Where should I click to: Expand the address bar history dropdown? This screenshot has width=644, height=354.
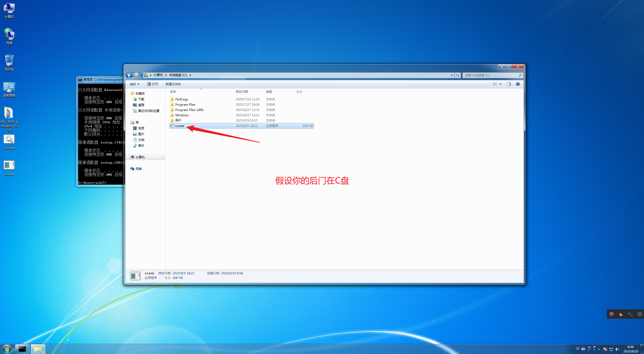coord(452,75)
